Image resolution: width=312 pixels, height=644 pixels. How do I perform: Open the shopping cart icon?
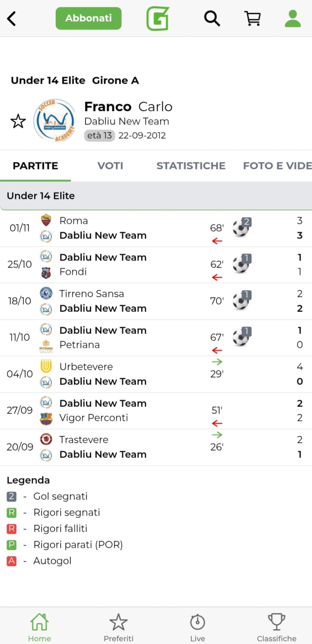click(x=253, y=18)
